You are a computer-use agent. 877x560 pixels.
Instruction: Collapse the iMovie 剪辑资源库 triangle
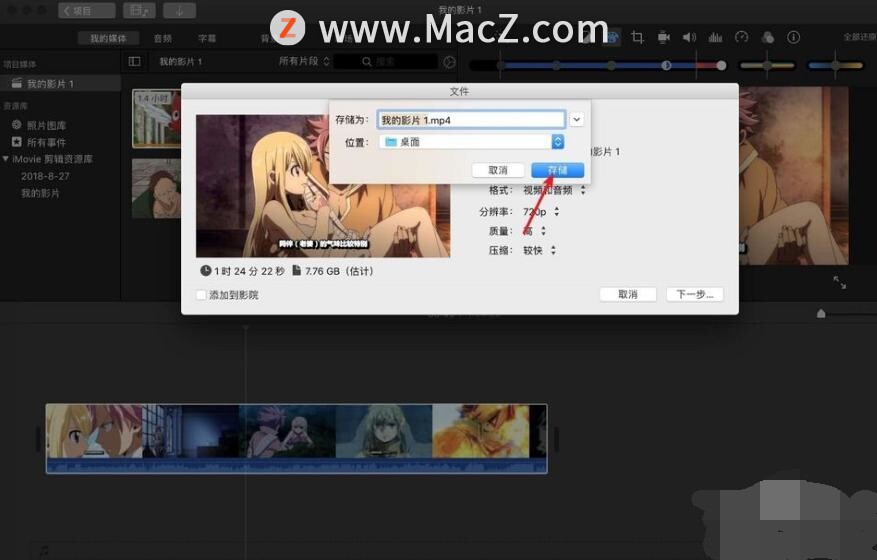click(x=6, y=159)
